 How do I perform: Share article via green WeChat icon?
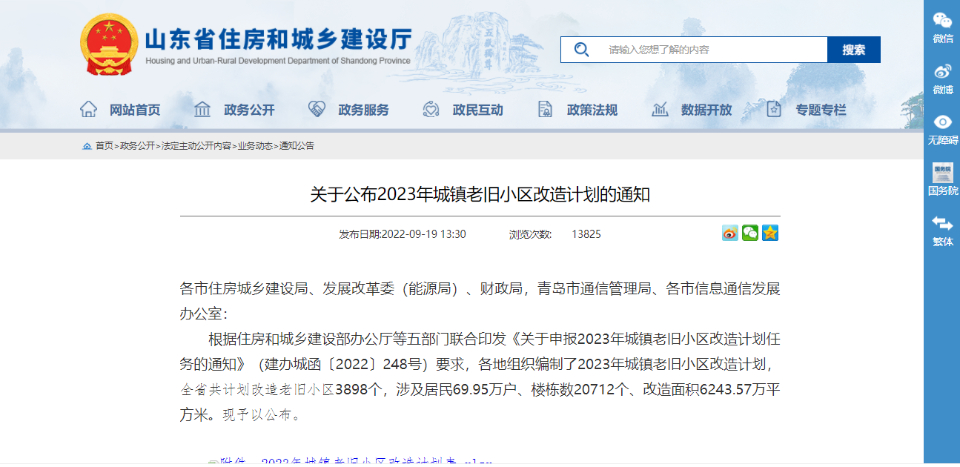pyautogui.click(x=749, y=233)
